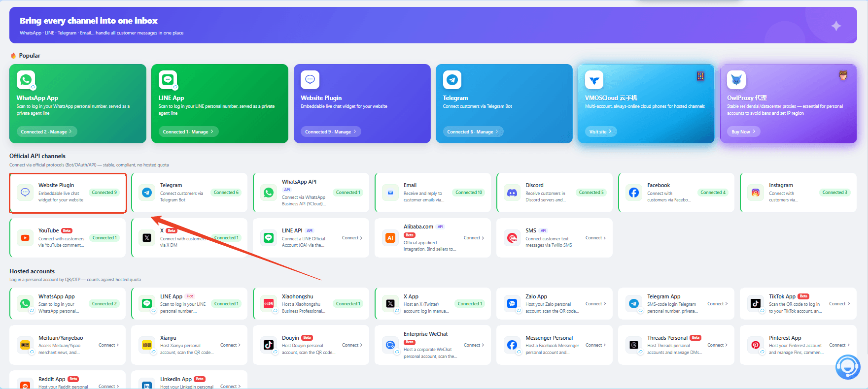Click Connect for Messenger Personal
The image size is (868, 389).
(x=596, y=345)
